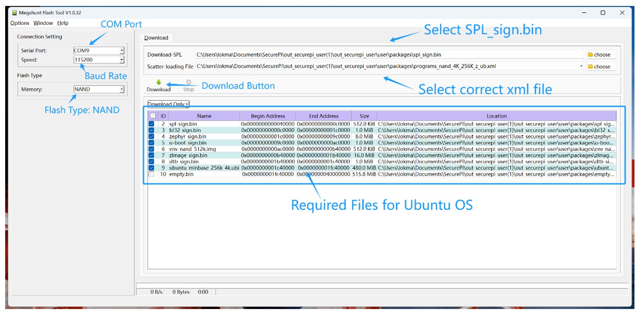Click the green Download arrow icon
Screen dimensions: 644x317
click(x=159, y=82)
